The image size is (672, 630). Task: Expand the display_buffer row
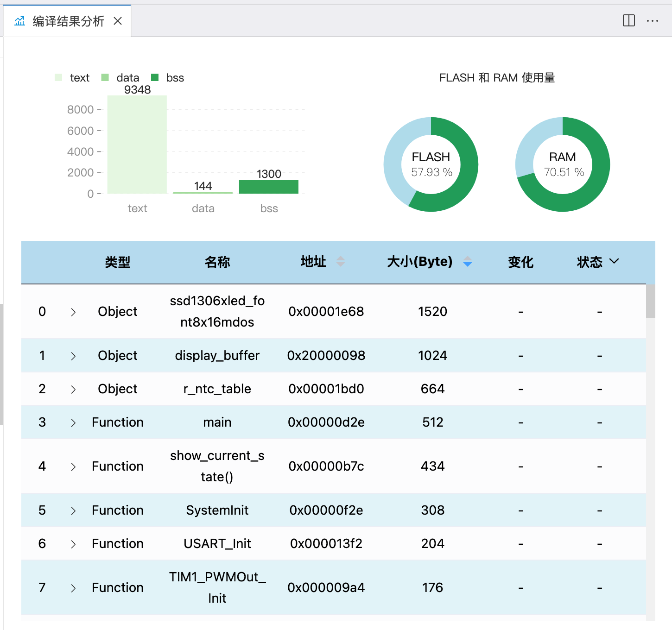pos(73,356)
